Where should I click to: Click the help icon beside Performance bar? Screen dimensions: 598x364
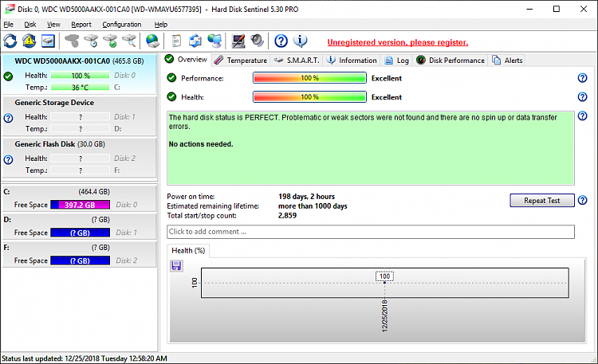(x=582, y=78)
